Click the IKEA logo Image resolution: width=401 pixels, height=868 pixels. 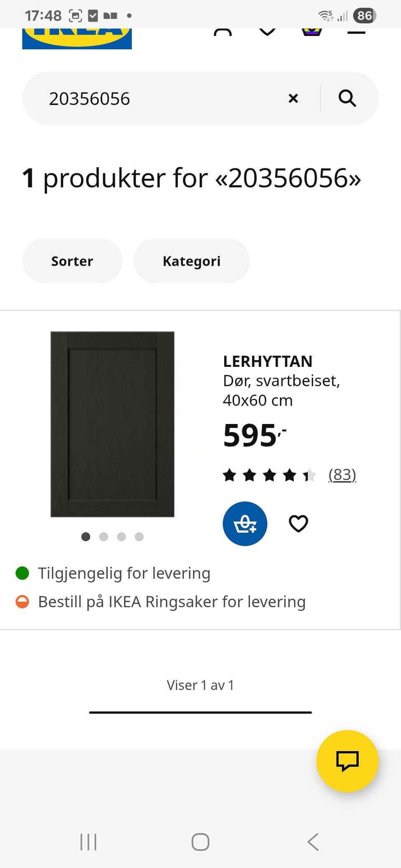pos(77,38)
